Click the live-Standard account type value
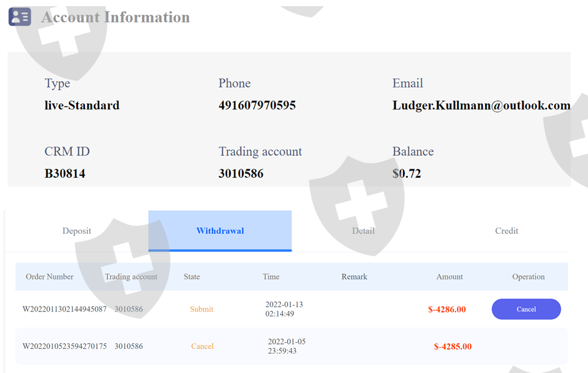This screenshot has height=373, width=588. click(82, 105)
